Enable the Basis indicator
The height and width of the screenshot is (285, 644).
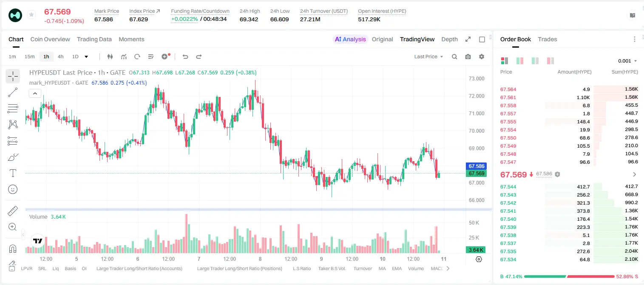click(71, 268)
